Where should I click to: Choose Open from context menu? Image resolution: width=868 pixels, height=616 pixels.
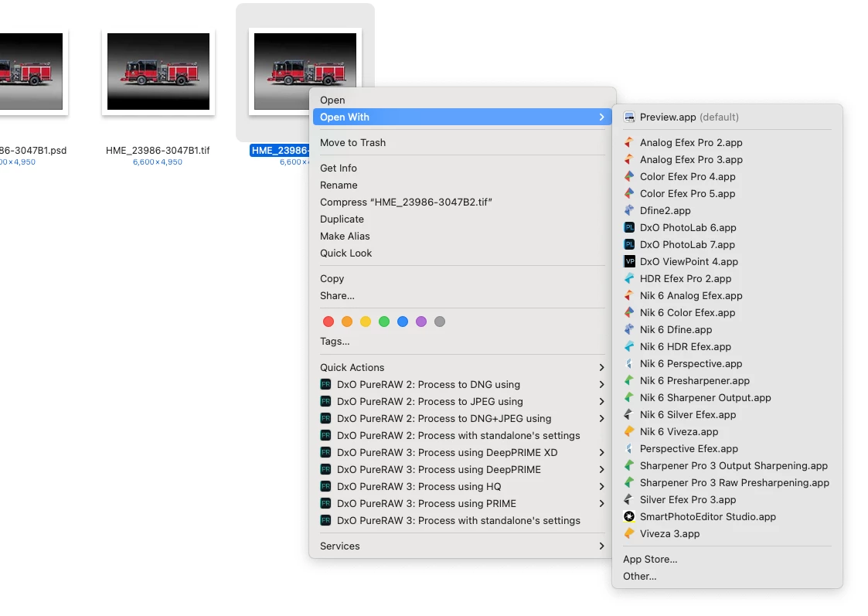(x=462, y=100)
